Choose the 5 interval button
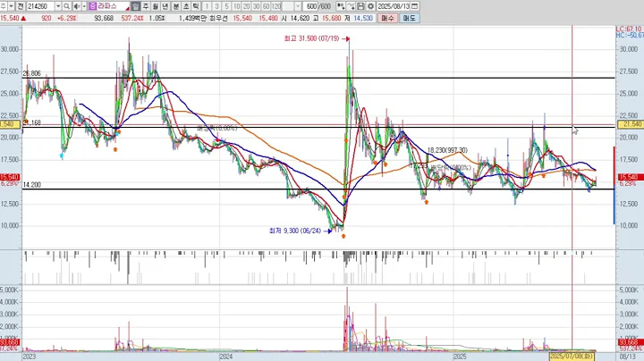This screenshot has height=361, width=644. tap(226, 6)
